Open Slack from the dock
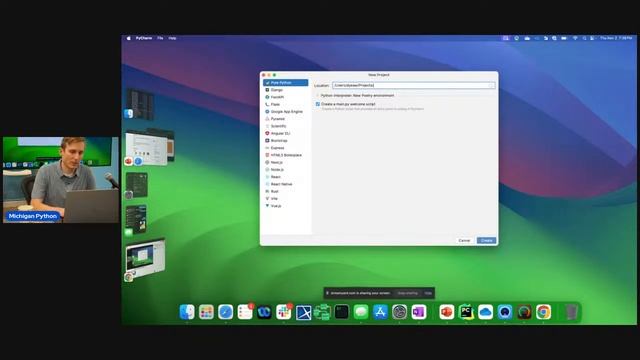 [283, 312]
